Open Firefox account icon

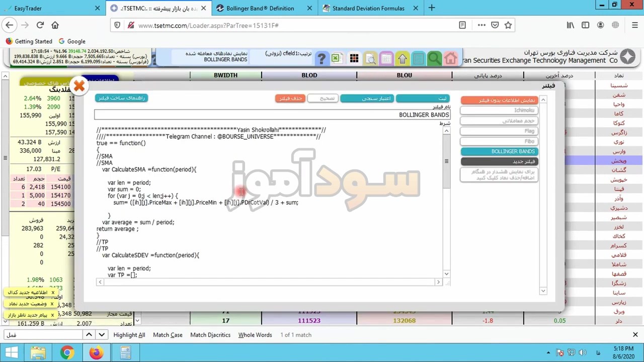tap(600, 25)
